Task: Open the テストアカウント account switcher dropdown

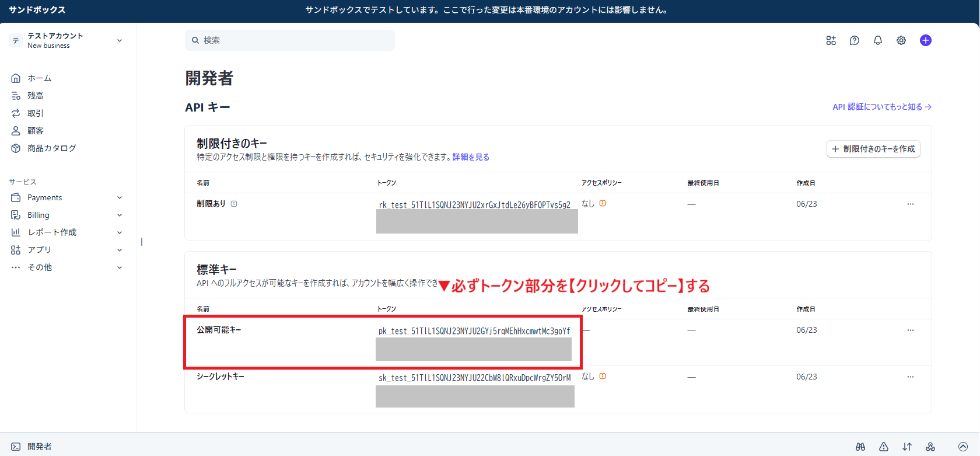Action: click(x=67, y=40)
